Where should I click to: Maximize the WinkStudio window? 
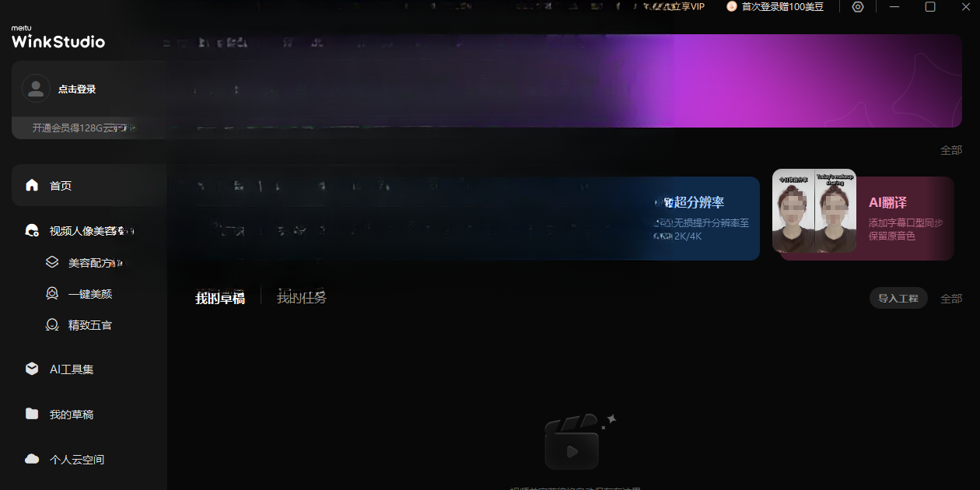930,6
